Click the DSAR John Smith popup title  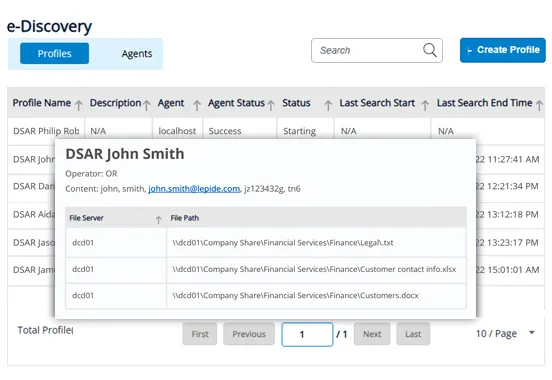tap(125, 154)
